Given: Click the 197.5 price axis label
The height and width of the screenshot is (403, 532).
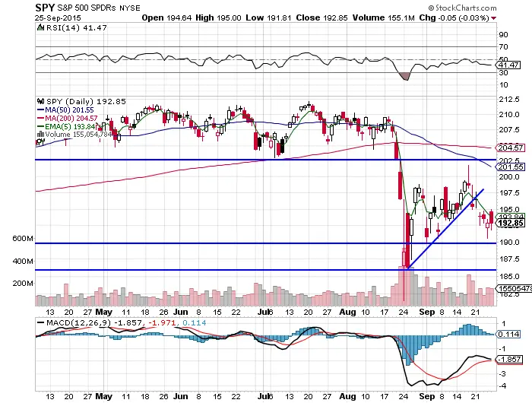Looking at the screenshot, I should (509, 193).
